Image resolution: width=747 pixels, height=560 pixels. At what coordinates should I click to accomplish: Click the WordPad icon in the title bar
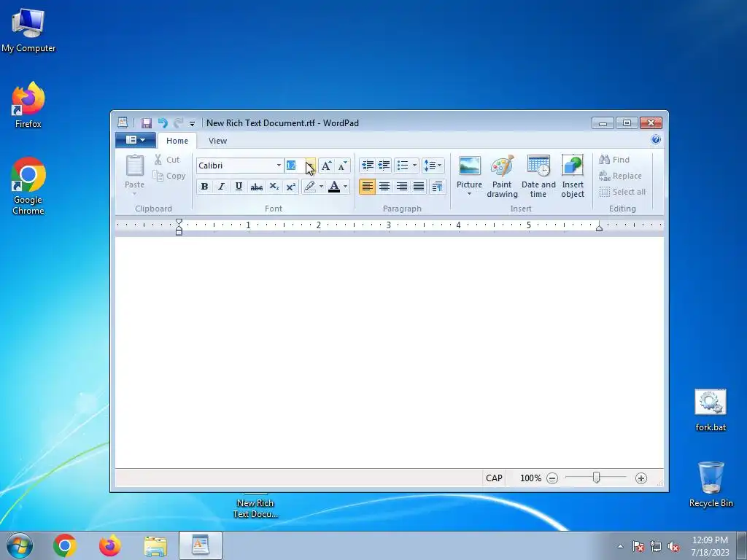pos(123,122)
